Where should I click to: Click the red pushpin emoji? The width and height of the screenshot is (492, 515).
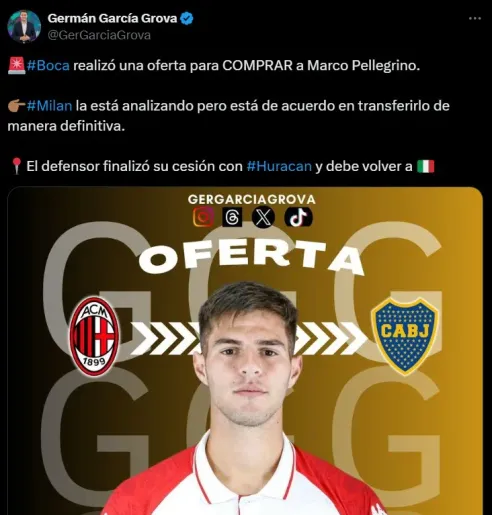point(16,166)
